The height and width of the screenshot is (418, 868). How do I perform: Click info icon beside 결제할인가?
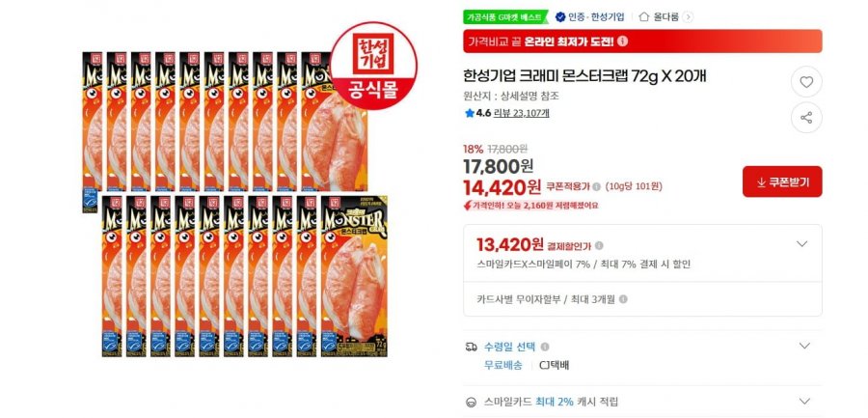[599, 245]
